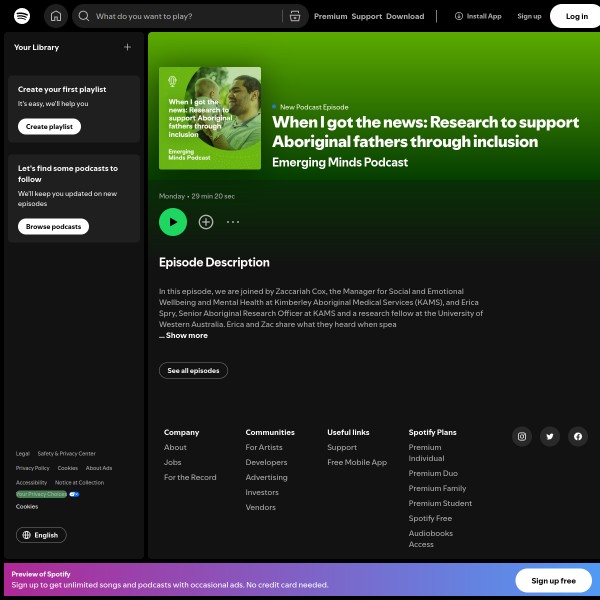The width and height of the screenshot is (600, 600).
Task: Open Emerging Minds Podcast show link
Action: [x=340, y=162]
